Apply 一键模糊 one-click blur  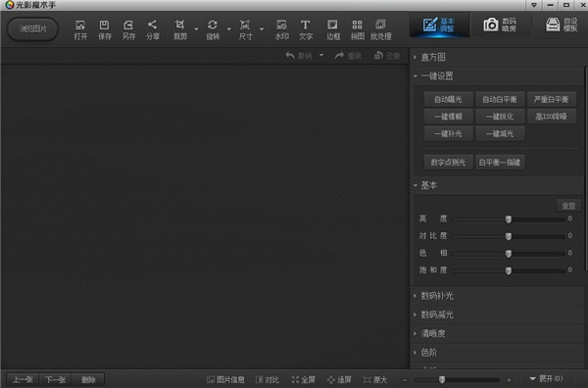coord(448,117)
